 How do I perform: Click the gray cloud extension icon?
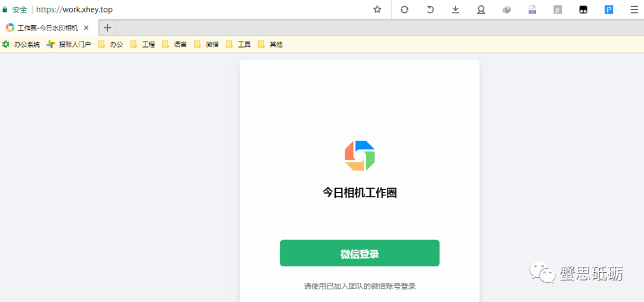pos(506,10)
